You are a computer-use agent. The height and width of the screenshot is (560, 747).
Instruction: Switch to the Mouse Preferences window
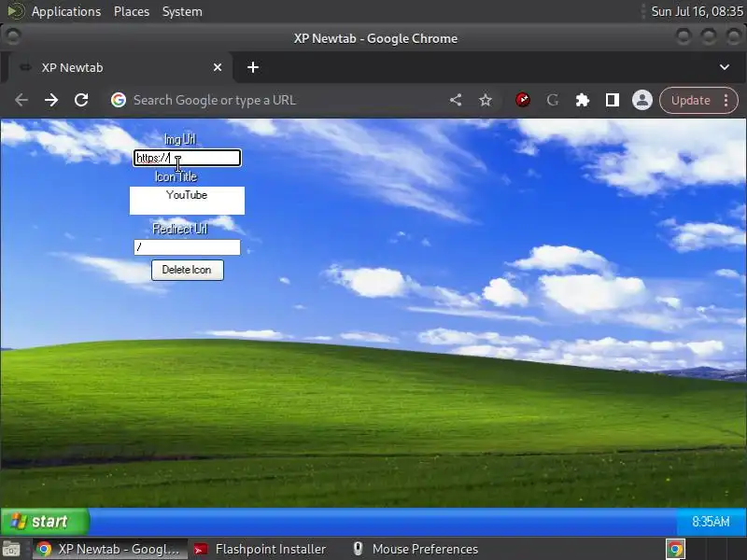tap(416, 549)
